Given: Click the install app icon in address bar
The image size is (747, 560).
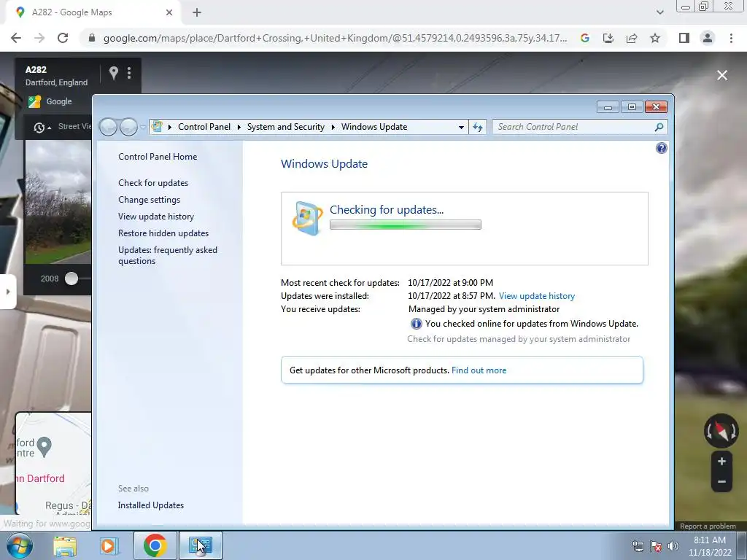Looking at the screenshot, I should [x=608, y=38].
